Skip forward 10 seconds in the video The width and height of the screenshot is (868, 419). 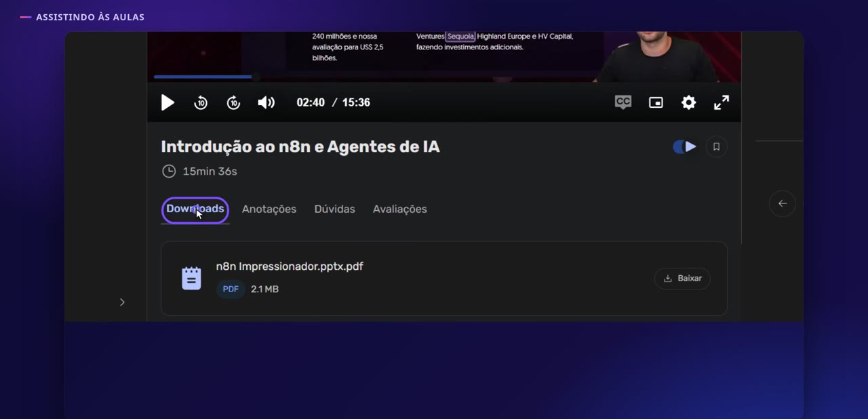point(233,102)
